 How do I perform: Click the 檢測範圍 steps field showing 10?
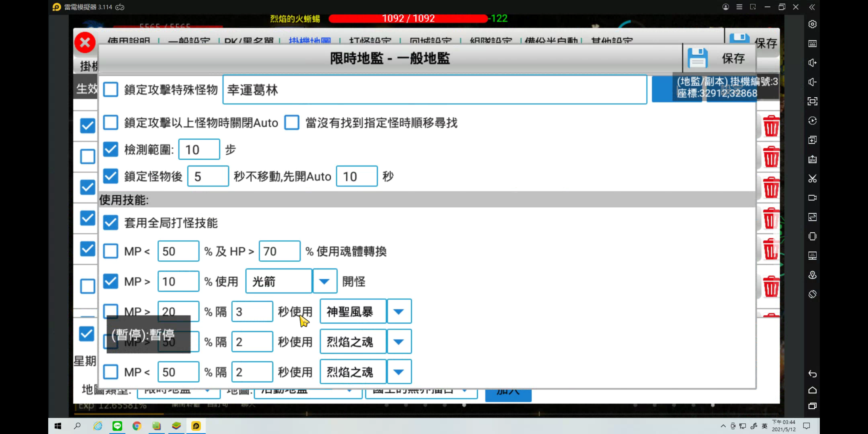(x=199, y=149)
